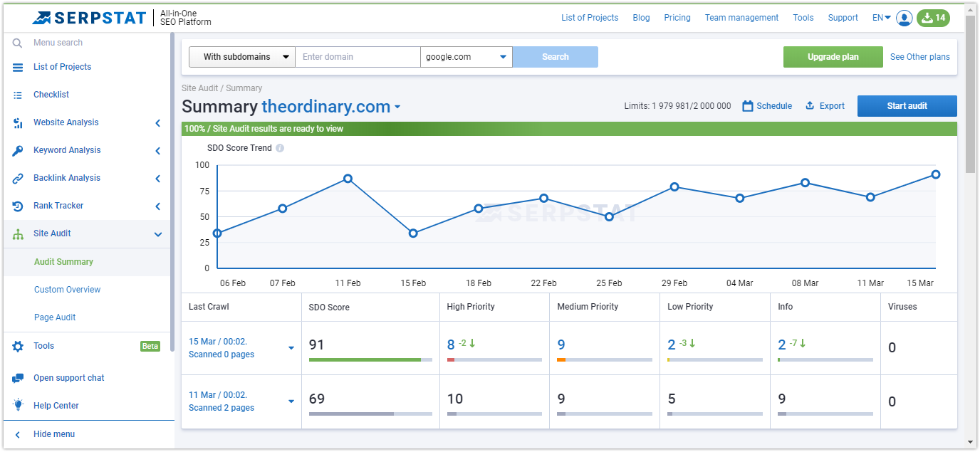Click the orange Medium Priority 9 bar
This screenshot has height=452, width=980.
[561, 360]
